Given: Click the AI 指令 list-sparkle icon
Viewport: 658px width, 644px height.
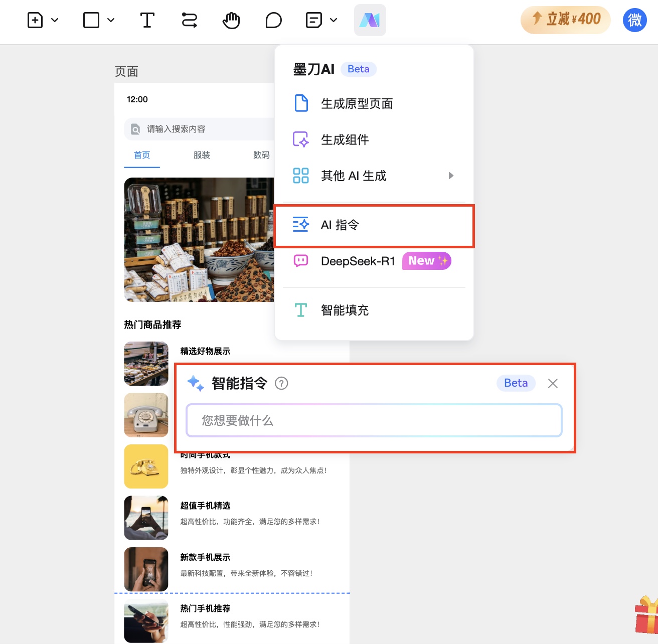Looking at the screenshot, I should point(301,225).
